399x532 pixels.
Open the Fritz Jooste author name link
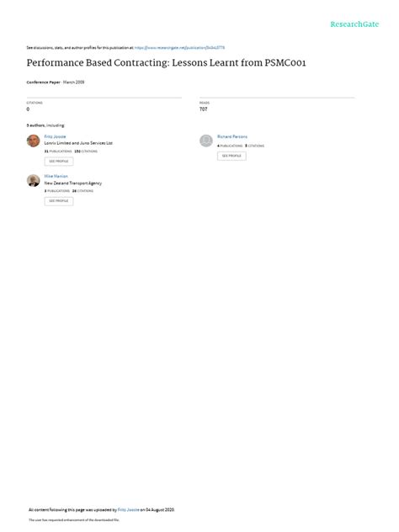55,136
